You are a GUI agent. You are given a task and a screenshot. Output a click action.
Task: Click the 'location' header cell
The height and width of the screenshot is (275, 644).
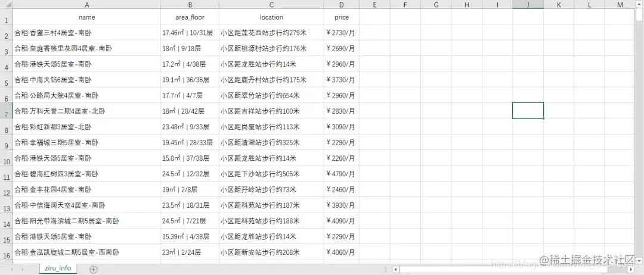[271, 17]
